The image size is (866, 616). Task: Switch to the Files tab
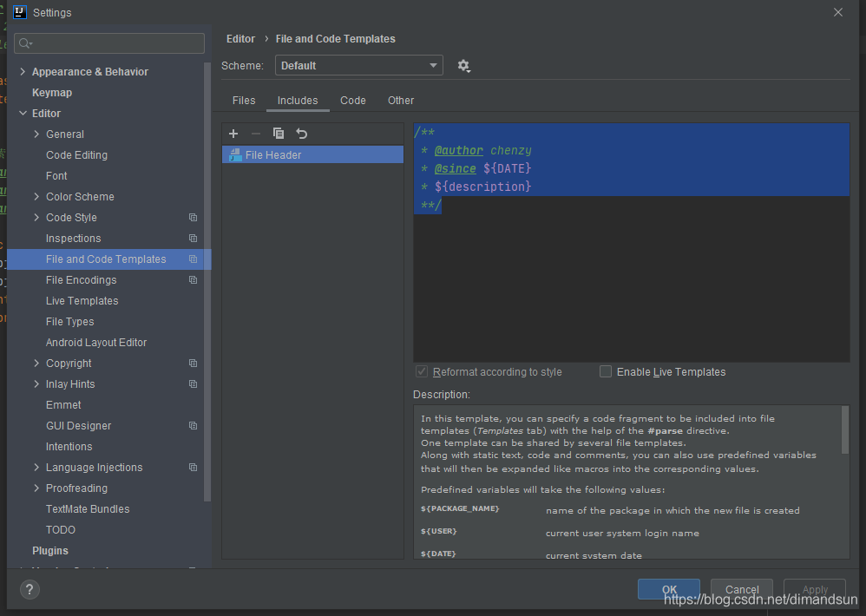point(244,101)
